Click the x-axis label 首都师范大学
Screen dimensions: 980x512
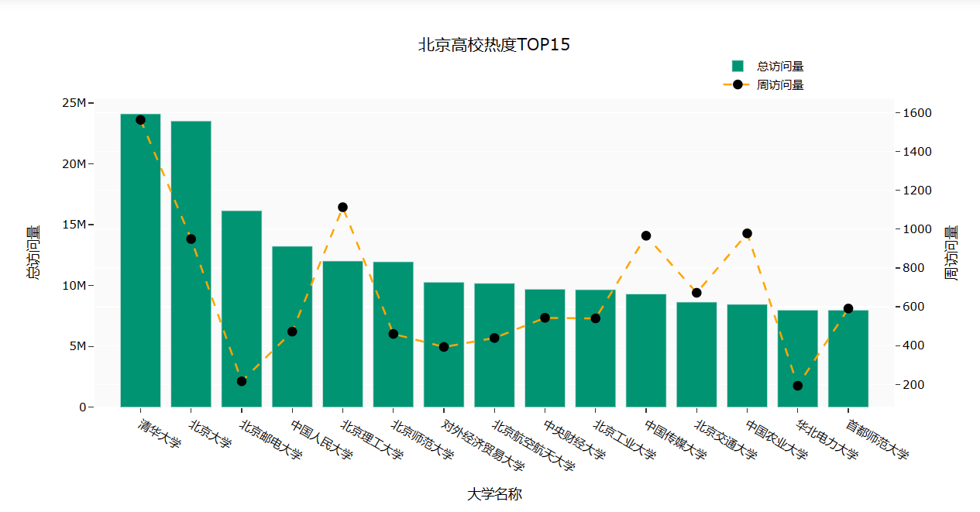(876, 440)
